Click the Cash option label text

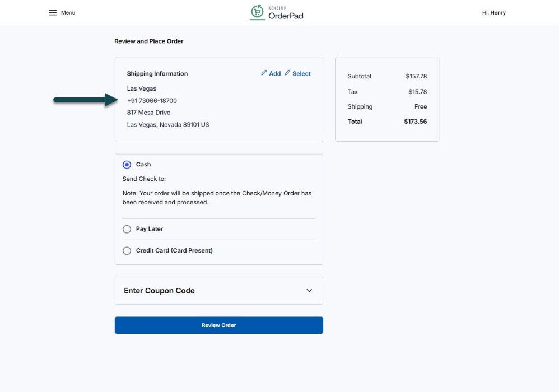point(143,164)
